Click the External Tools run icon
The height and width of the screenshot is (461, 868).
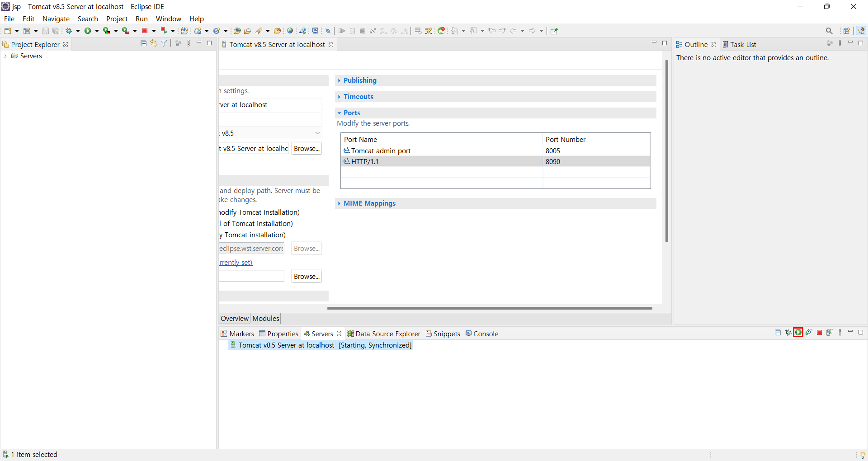[x=126, y=31]
